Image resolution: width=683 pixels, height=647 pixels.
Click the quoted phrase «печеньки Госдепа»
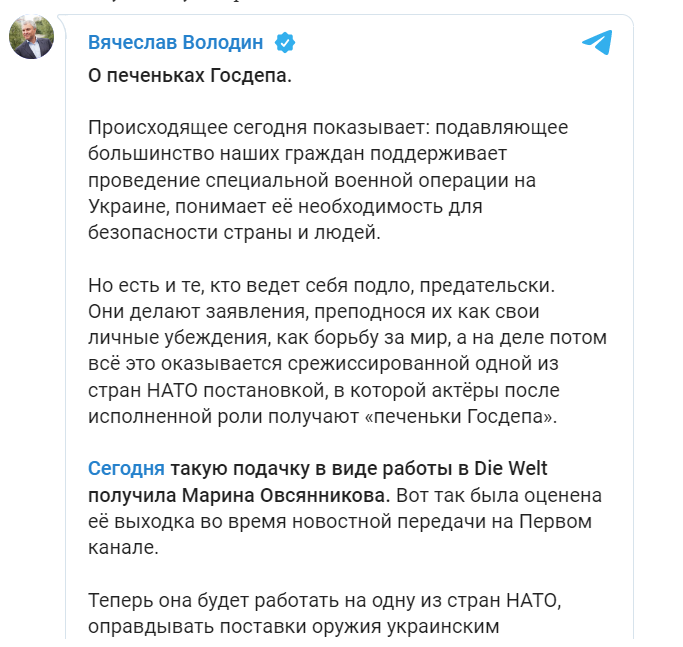pyautogui.click(x=460, y=417)
